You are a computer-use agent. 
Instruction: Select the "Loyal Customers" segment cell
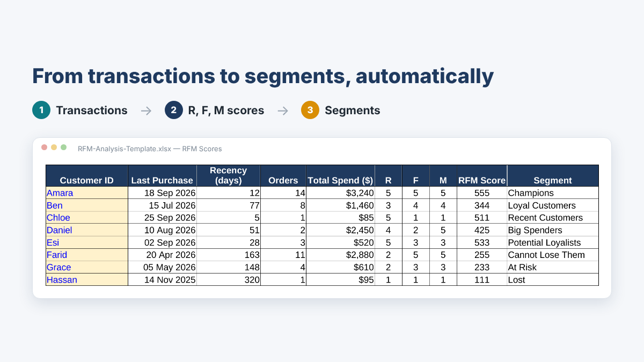point(553,205)
